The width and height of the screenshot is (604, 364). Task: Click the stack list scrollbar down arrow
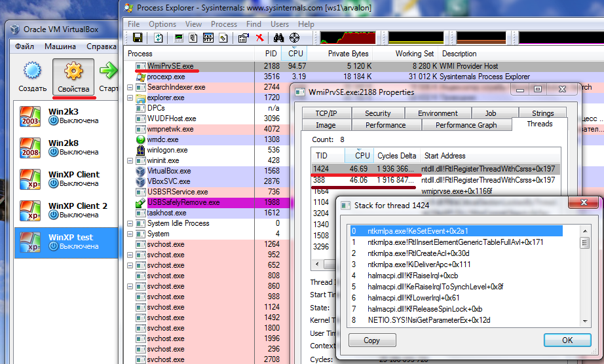click(585, 321)
